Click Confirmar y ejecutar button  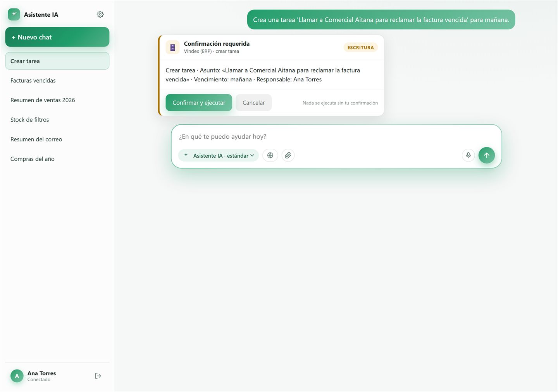(199, 103)
